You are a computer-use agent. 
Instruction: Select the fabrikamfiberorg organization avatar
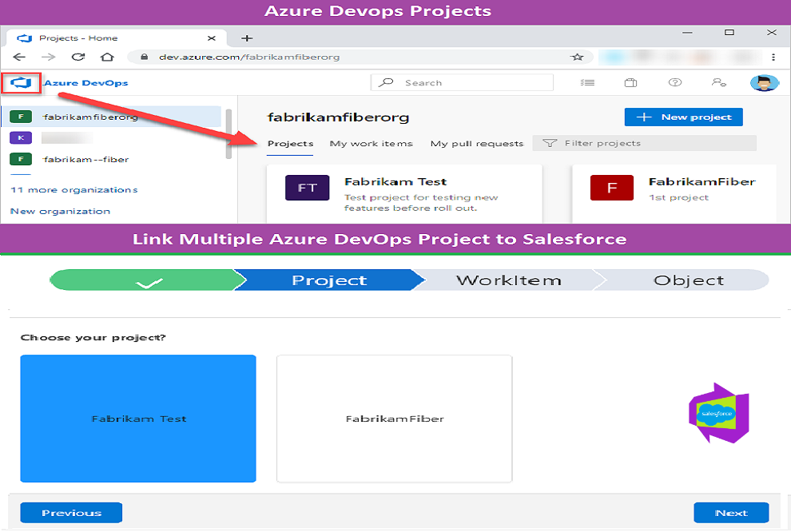(x=19, y=116)
